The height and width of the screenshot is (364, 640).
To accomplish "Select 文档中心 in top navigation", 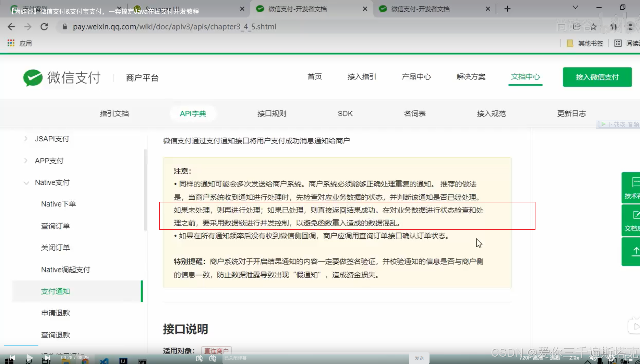I will coord(525,77).
